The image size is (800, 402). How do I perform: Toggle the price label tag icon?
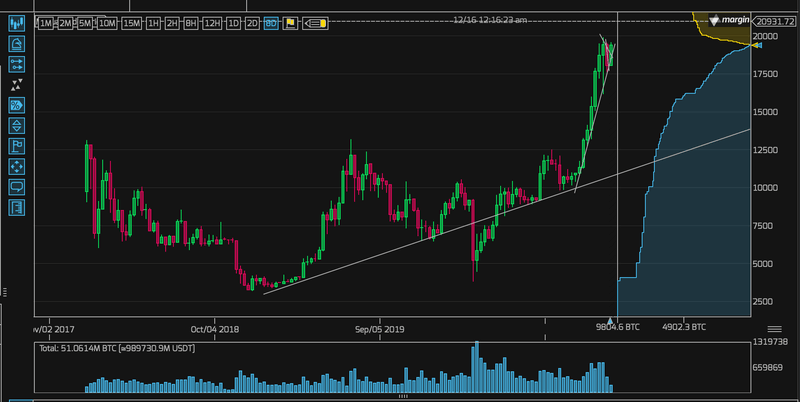click(315, 23)
